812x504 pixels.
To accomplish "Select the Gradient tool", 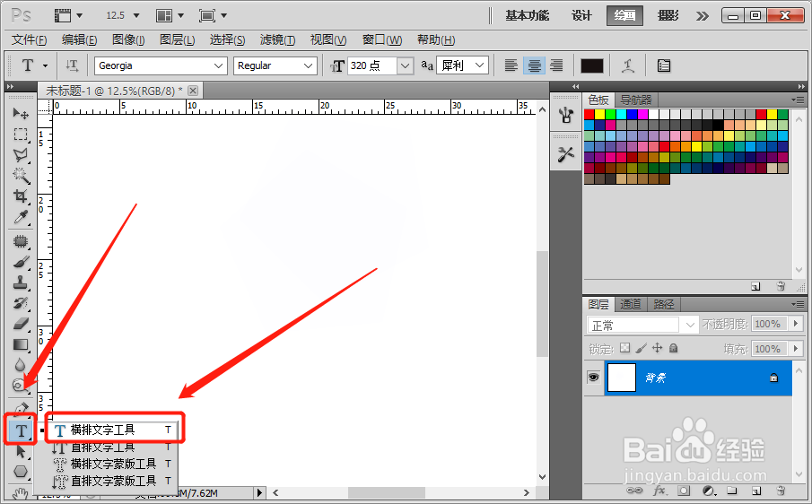I will coord(21,344).
